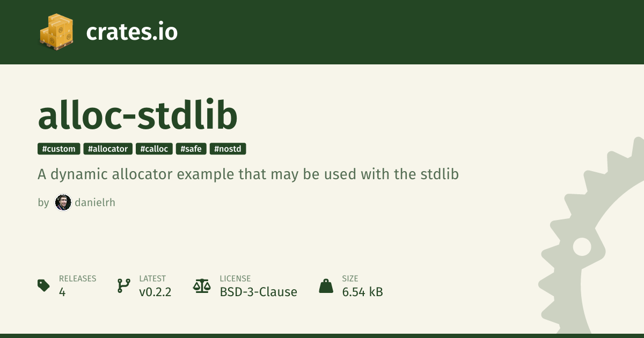Image resolution: width=644 pixels, height=338 pixels.
Task: Click the v0.2.2 latest version value
Action: click(155, 292)
